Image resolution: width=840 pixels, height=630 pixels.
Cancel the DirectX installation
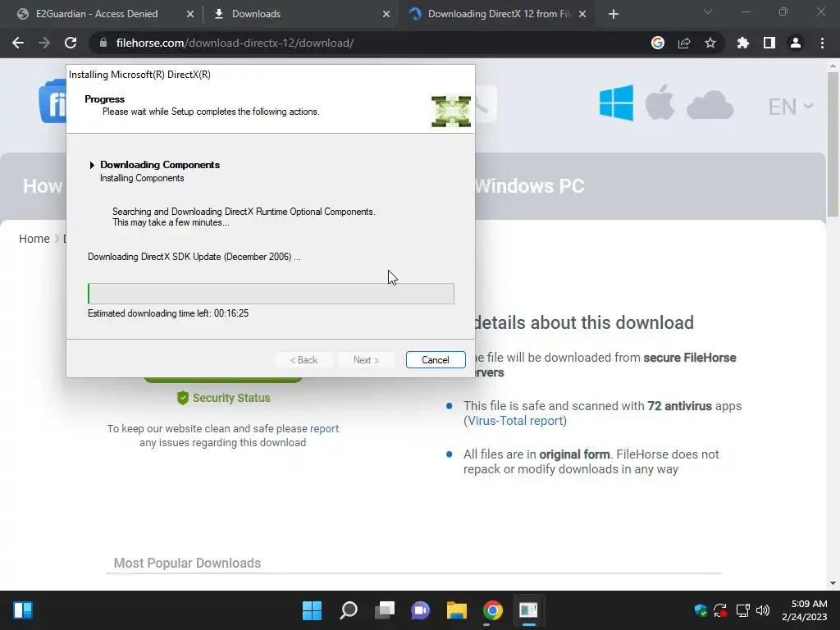coord(436,360)
